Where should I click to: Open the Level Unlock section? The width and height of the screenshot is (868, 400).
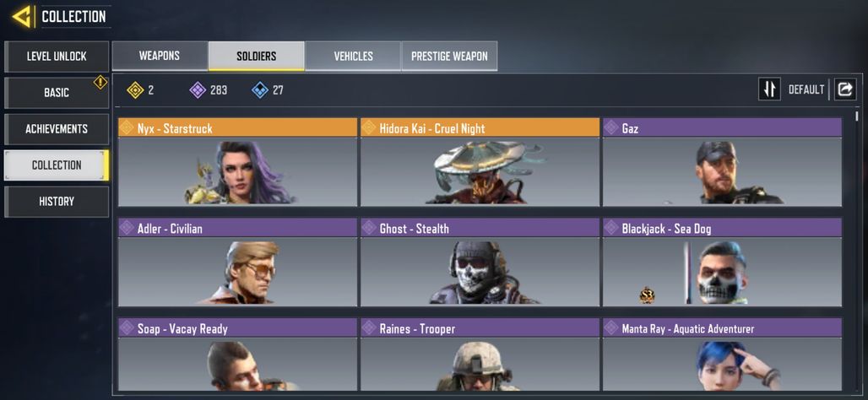(x=57, y=57)
